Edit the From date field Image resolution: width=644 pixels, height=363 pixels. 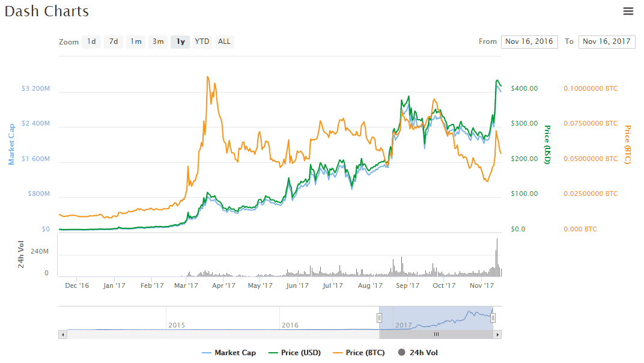point(529,41)
